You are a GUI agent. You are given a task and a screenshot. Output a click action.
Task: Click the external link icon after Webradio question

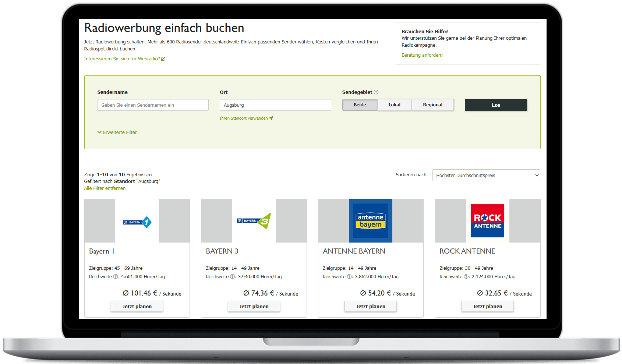(x=163, y=59)
